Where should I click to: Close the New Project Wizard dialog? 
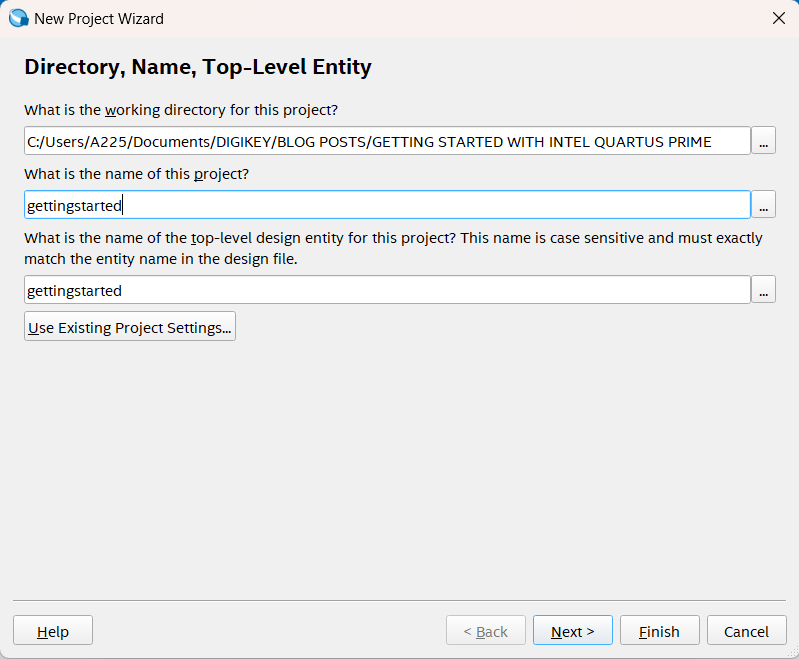click(x=779, y=18)
